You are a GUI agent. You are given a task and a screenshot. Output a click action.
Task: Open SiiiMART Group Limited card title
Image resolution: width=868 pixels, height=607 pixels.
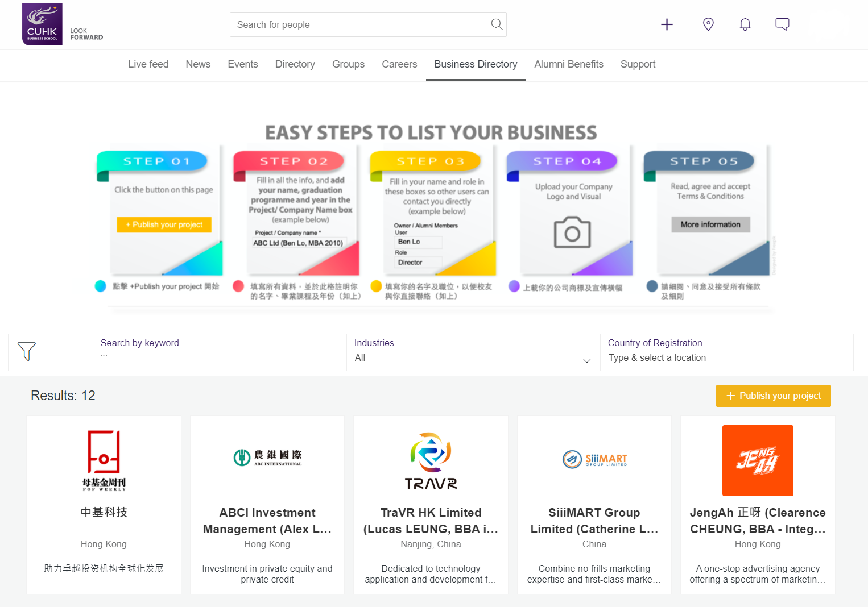(594, 521)
